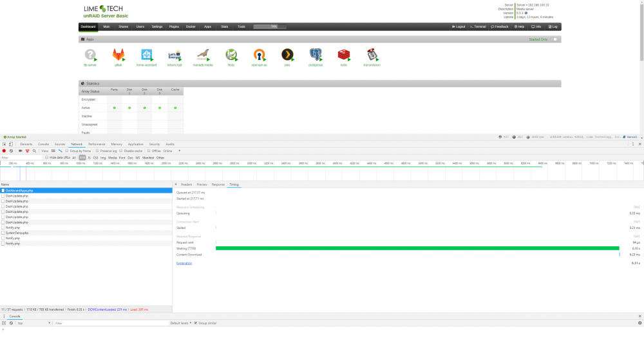The image size is (644, 363).
Task: Click the transmission app icon
Action: pos(372,55)
